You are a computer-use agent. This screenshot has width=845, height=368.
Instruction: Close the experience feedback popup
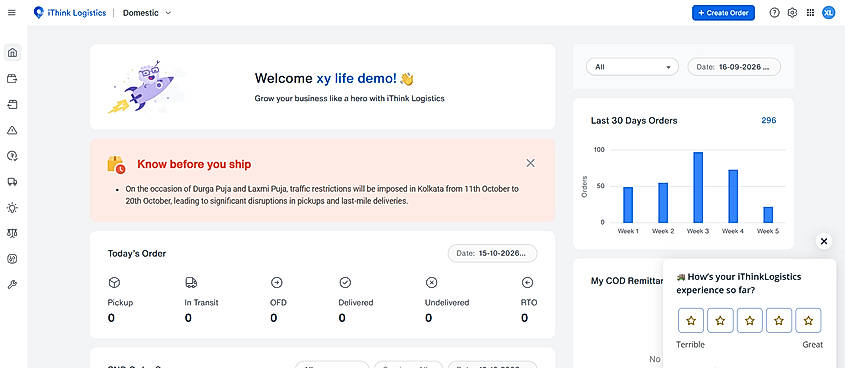823,241
